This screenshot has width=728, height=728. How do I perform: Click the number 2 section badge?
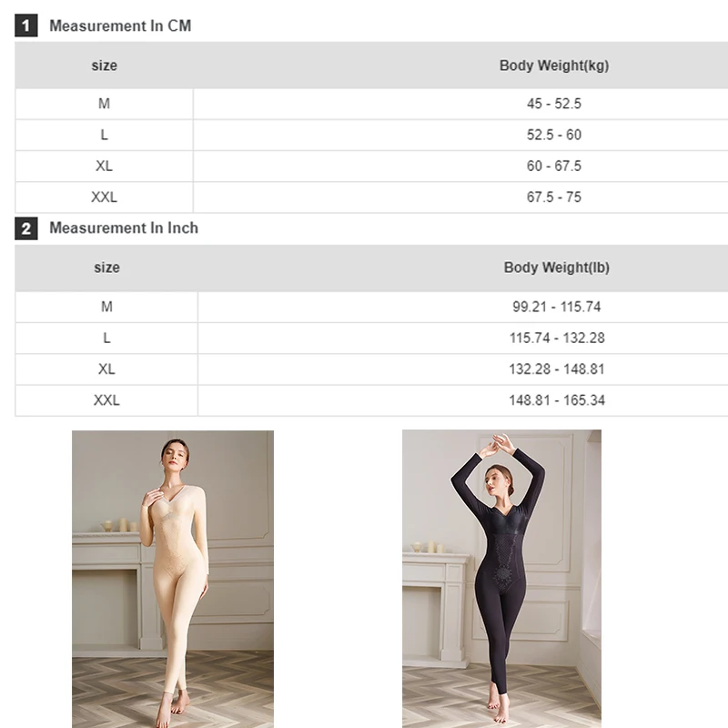(x=26, y=228)
